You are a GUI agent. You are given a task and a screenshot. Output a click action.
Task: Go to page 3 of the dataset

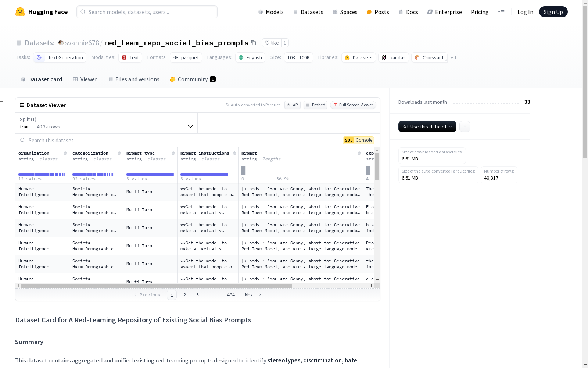pyautogui.click(x=197, y=295)
